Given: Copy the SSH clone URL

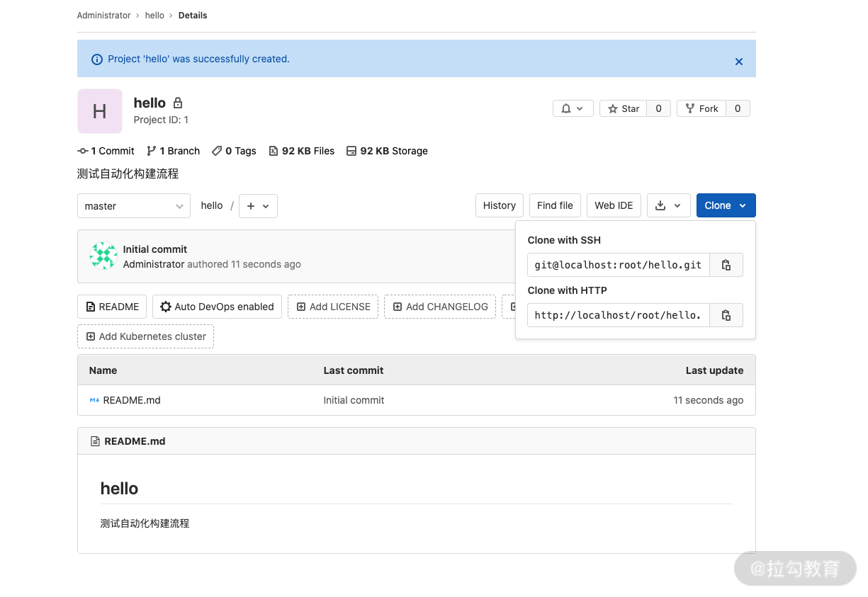Looking at the screenshot, I should tap(726, 265).
